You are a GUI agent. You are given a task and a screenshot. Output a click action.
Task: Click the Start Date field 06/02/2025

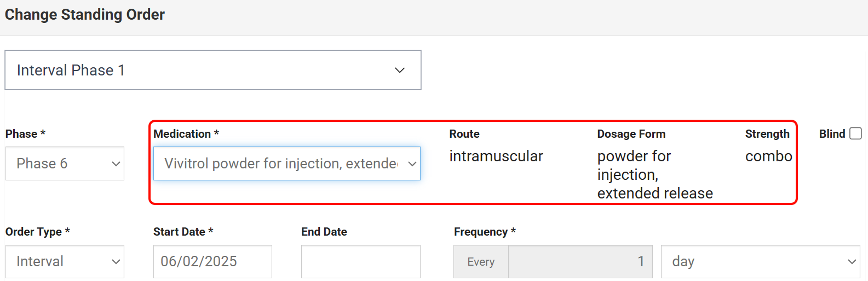point(212,261)
